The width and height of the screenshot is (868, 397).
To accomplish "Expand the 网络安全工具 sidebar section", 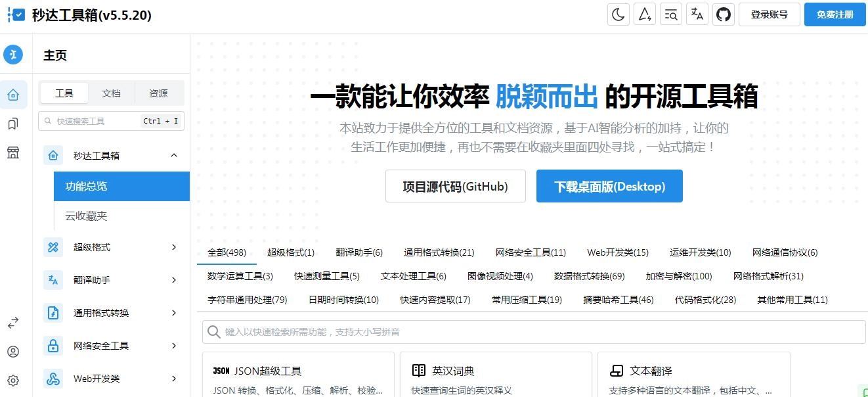I will point(111,346).
